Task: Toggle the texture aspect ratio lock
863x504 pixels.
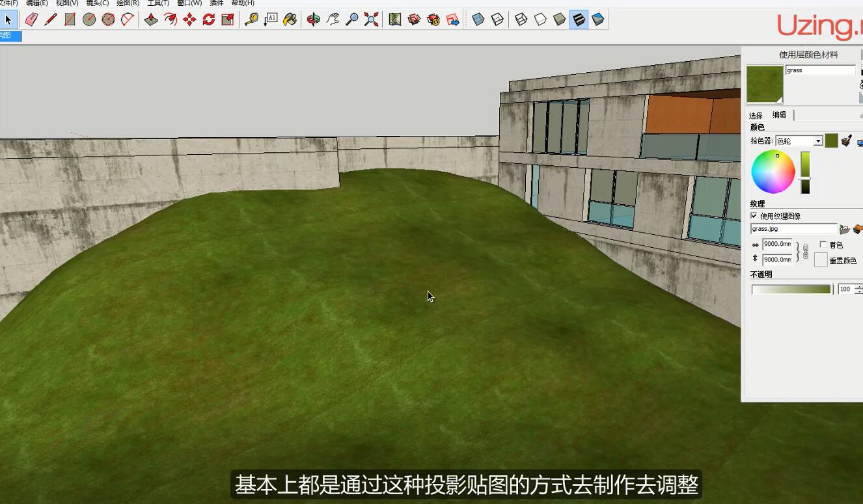Action: coord(806,252)
